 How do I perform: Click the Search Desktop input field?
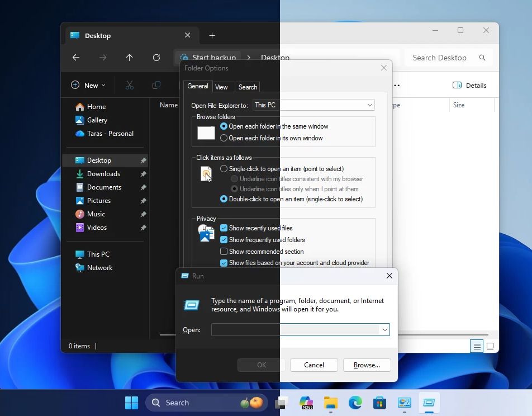tap(441, 58)
